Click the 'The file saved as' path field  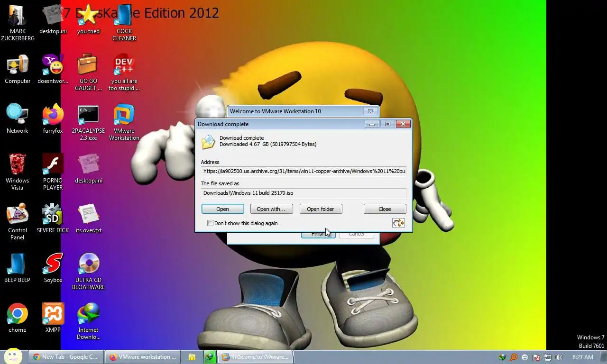303,193
